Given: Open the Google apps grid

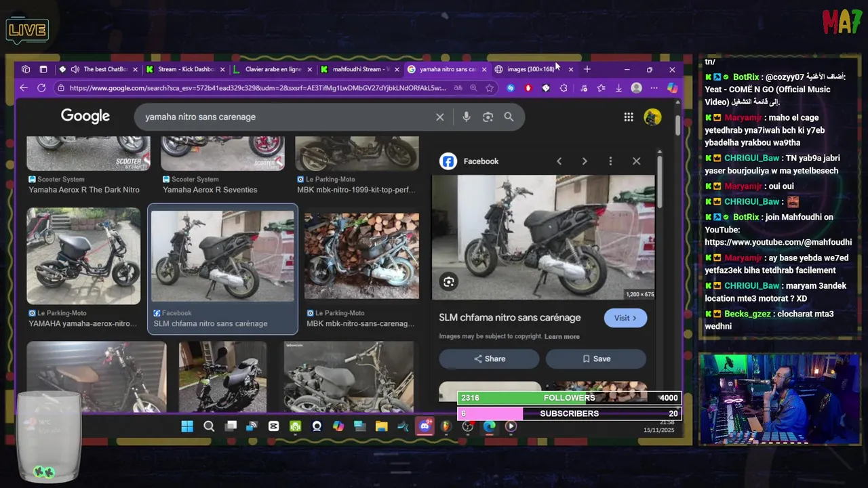Looking at the screenshot, I should [x=629, y=117].
